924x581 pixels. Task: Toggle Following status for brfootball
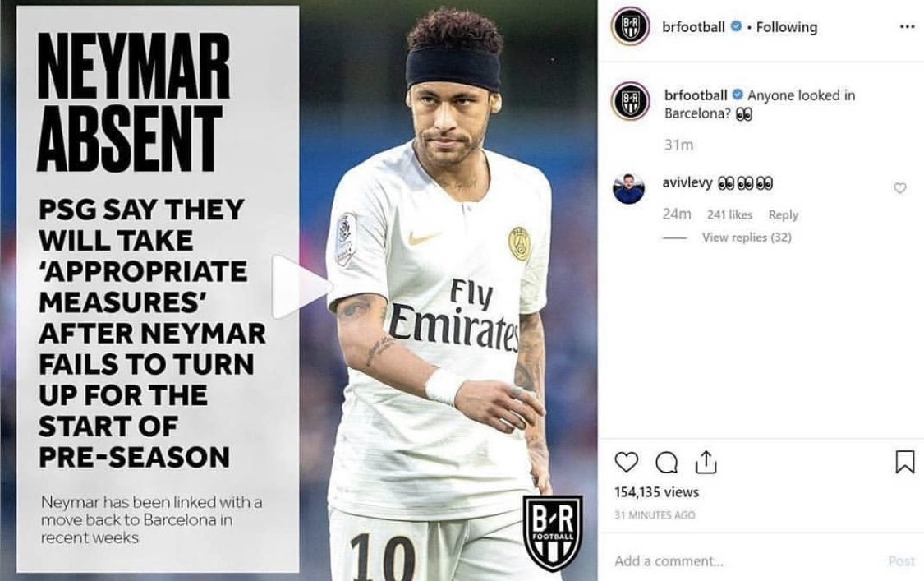pos(786,27)
